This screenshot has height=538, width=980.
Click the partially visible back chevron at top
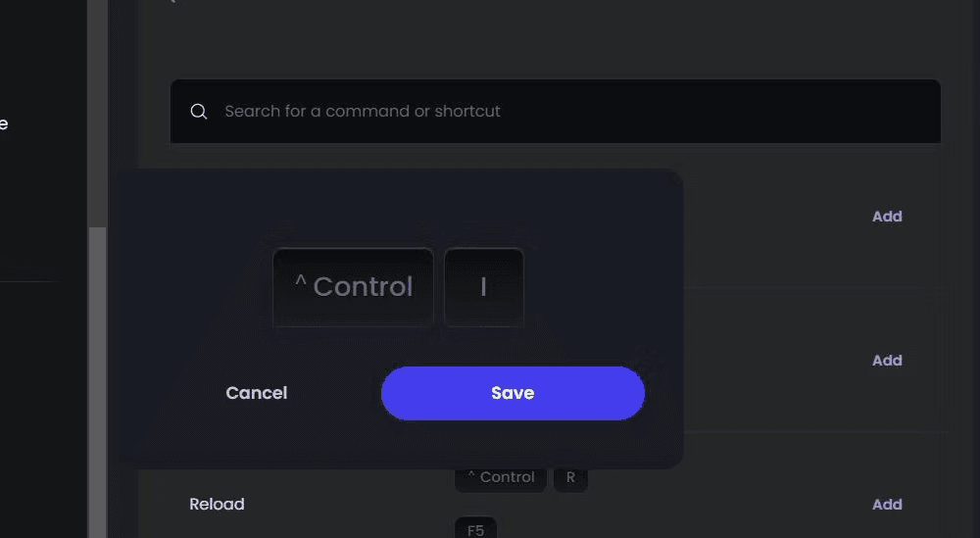point(172,1)
